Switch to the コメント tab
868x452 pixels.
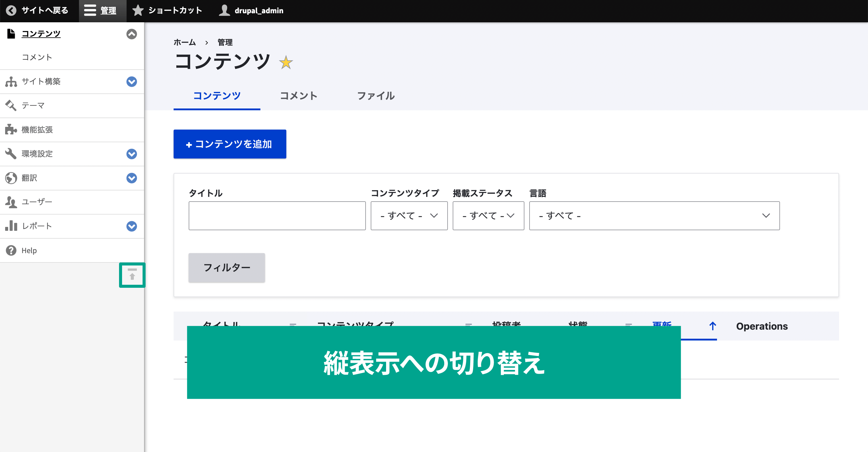coord(299,96)
